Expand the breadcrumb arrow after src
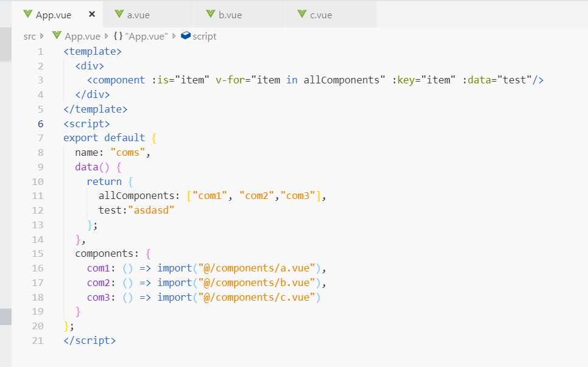Screen dimensions: 588x367 pos(41,36)
